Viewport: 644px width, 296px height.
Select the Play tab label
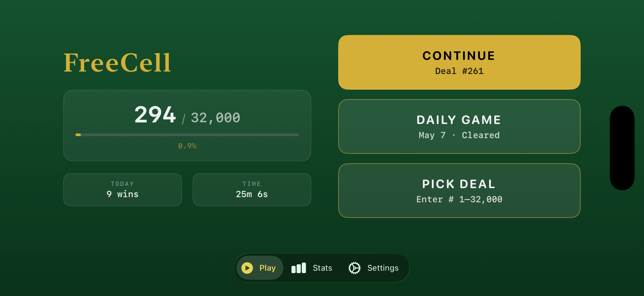click(267, 268)
